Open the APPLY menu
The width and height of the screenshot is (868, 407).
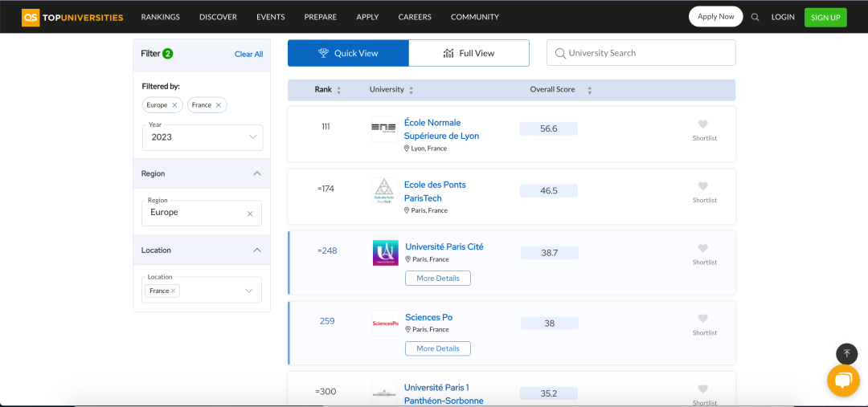tap(367, 17)
